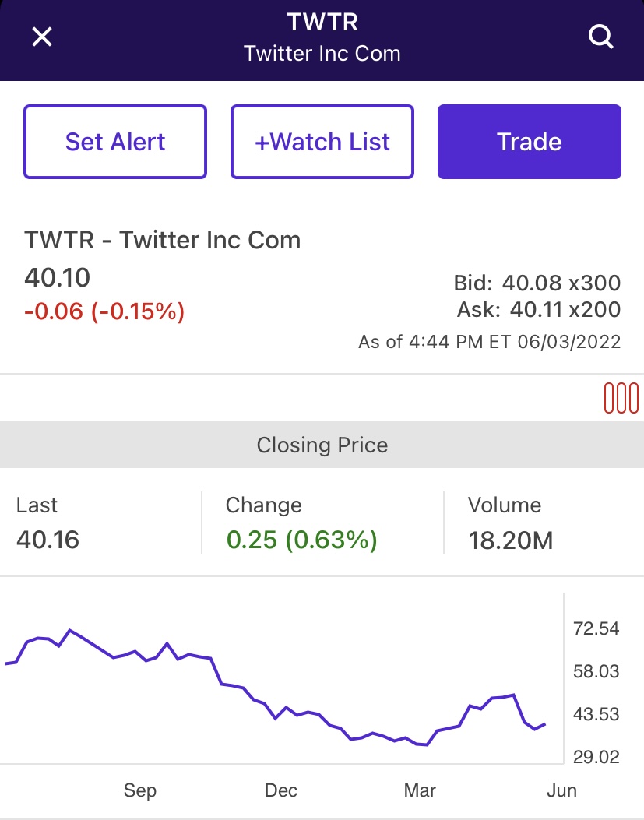Select the Mar label on chart axis
644x820 pixels.
420,790
